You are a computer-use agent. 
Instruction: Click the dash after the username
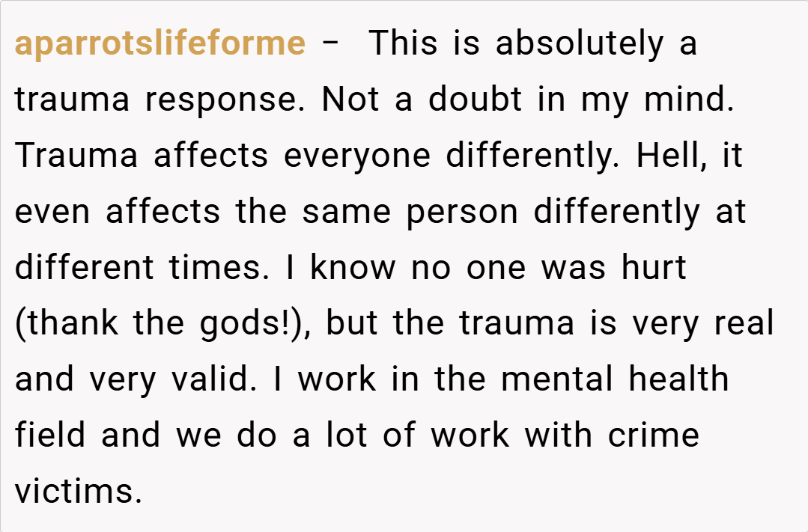[x=329, y=43]
